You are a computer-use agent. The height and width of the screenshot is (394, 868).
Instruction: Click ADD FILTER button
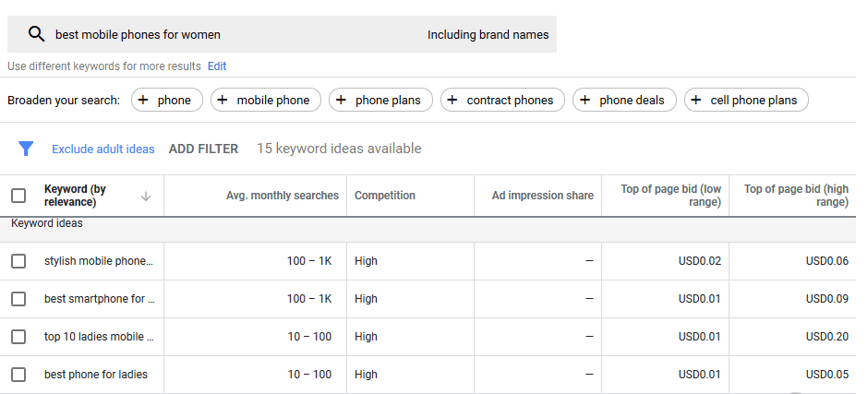[203, 149]
